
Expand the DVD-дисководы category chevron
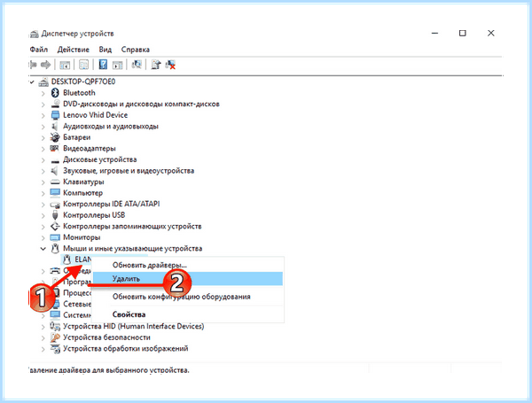43,104
